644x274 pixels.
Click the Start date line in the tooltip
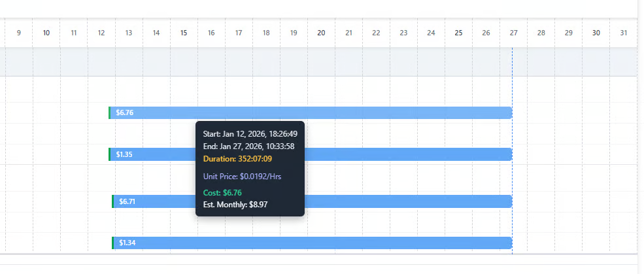(250, 134)
